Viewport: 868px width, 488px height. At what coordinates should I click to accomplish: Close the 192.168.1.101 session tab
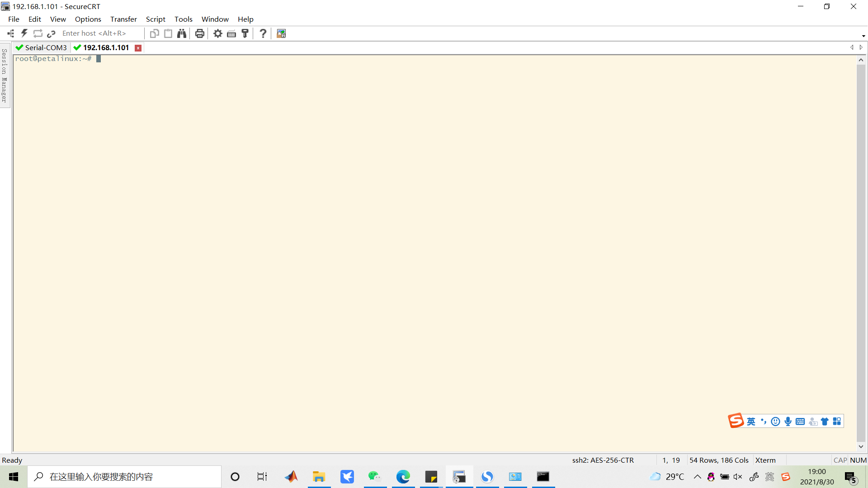pyautogui.click(x=138, y=48)
